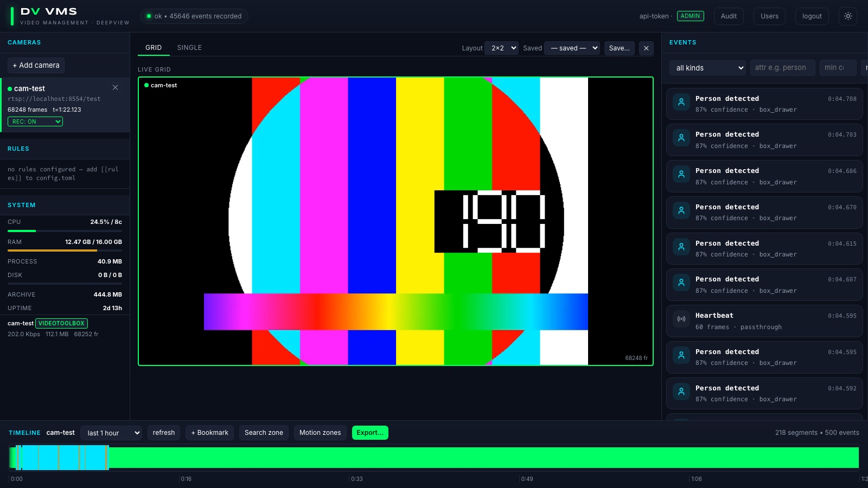
Task: Click person icon of event at 0:04.686
Action: (x=681, y=174)
